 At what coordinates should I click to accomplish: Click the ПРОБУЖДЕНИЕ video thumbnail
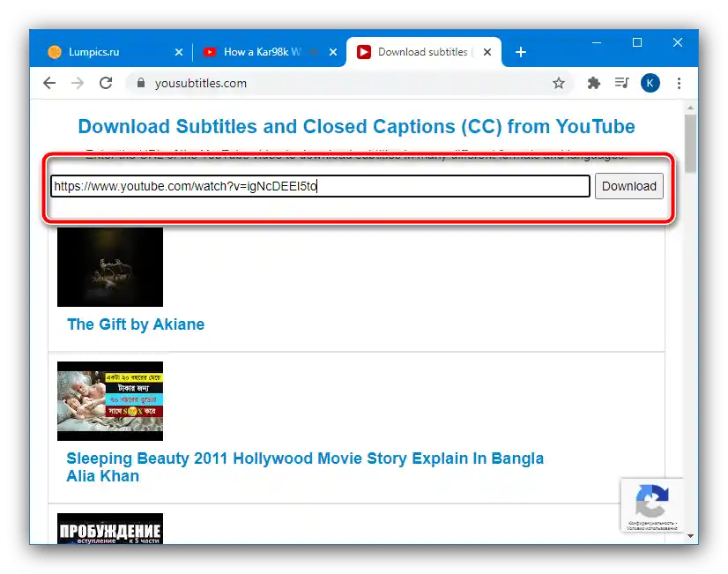point(110,528)
